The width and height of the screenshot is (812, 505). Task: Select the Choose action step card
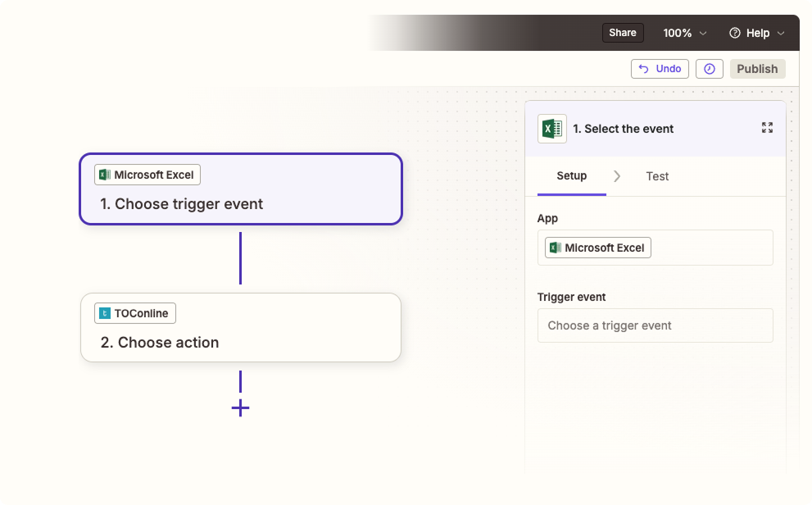tap(241, 327)
